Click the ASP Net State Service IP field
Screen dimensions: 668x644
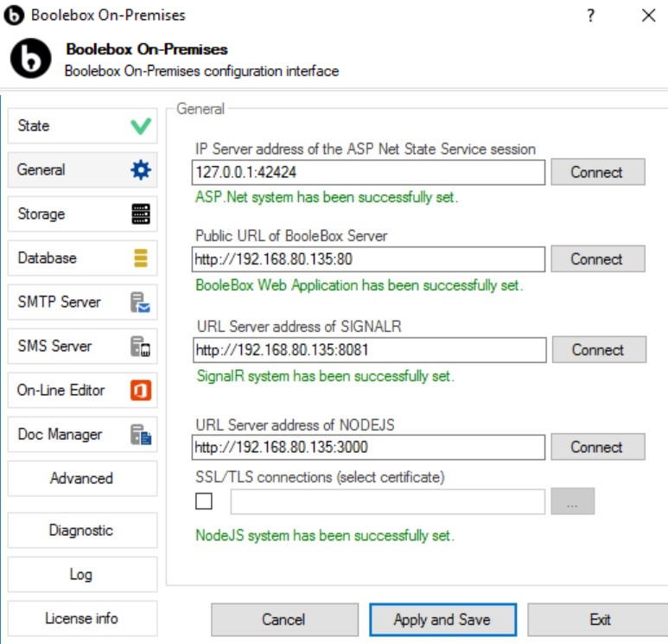pos(368,172)
